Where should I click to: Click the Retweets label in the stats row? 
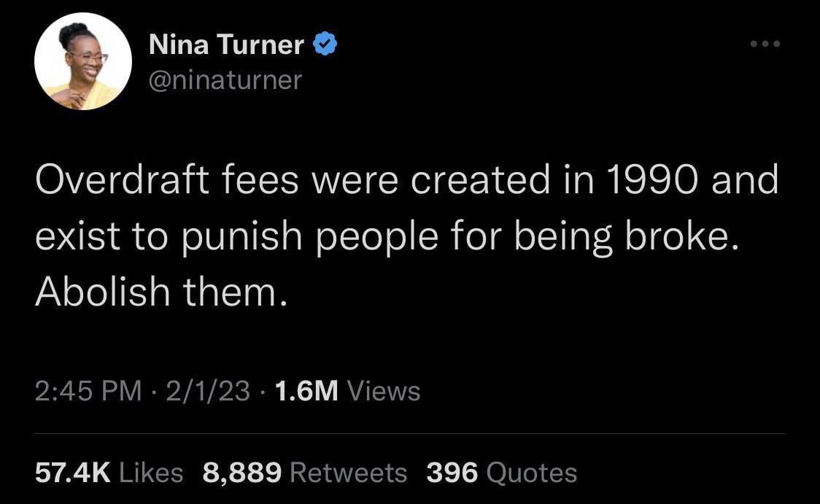[349, 473]
